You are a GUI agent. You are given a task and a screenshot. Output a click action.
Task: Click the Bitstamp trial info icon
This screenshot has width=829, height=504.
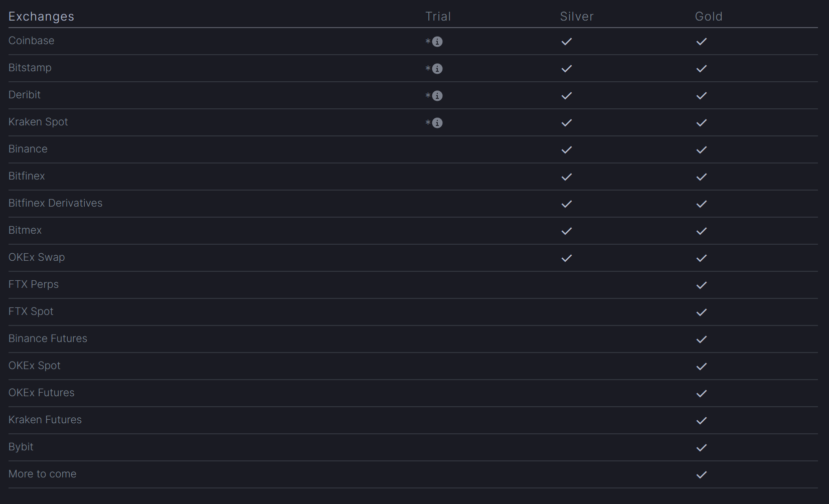[437, 69]
